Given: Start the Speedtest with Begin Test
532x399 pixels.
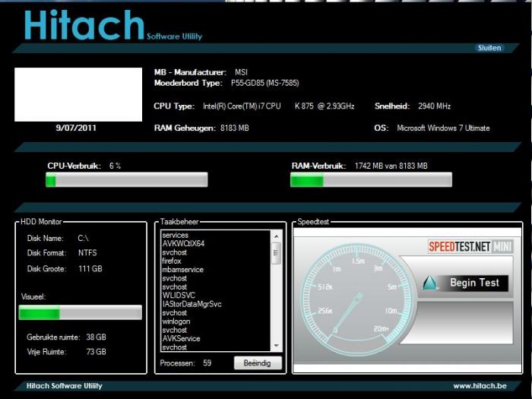Looking at the screenshot, I should [474, 283].
